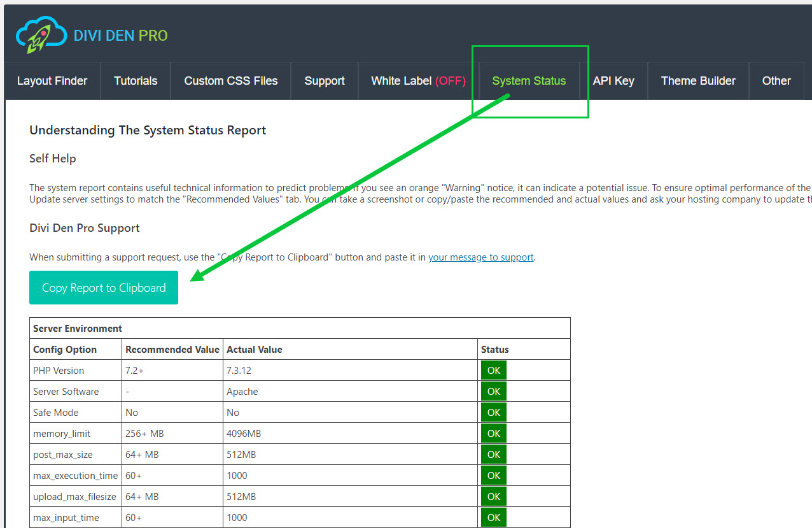The height and width of the screenshot is (528, 812).
Task: Switch to the Theme Builder tab
Action: point(698,81)
